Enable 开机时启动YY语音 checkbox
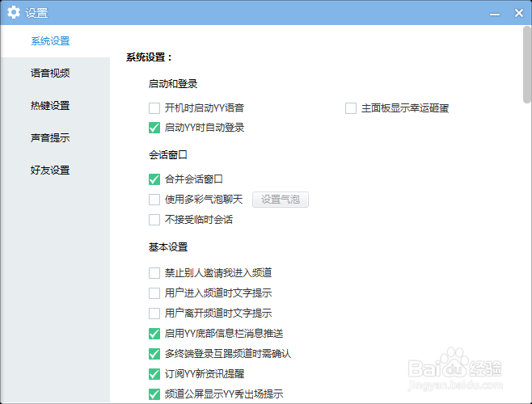The image size is (532, 404). point(154,108)
